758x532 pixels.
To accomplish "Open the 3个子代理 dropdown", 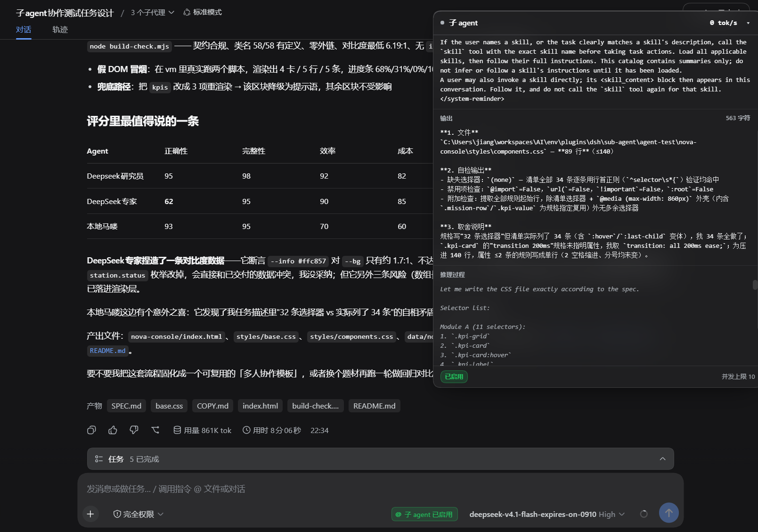I will coord(153,12).
